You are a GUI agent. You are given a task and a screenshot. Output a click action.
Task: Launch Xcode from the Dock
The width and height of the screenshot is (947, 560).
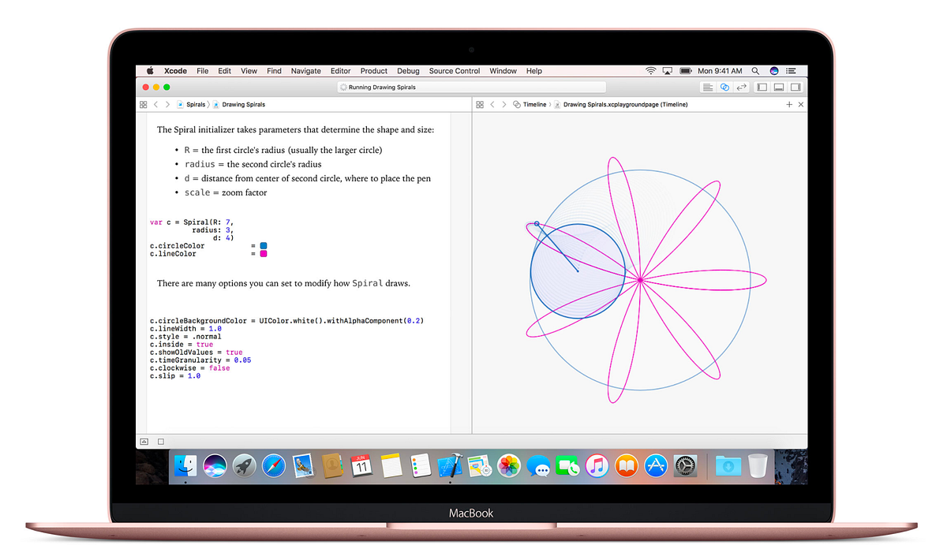(x=449, y=466)
